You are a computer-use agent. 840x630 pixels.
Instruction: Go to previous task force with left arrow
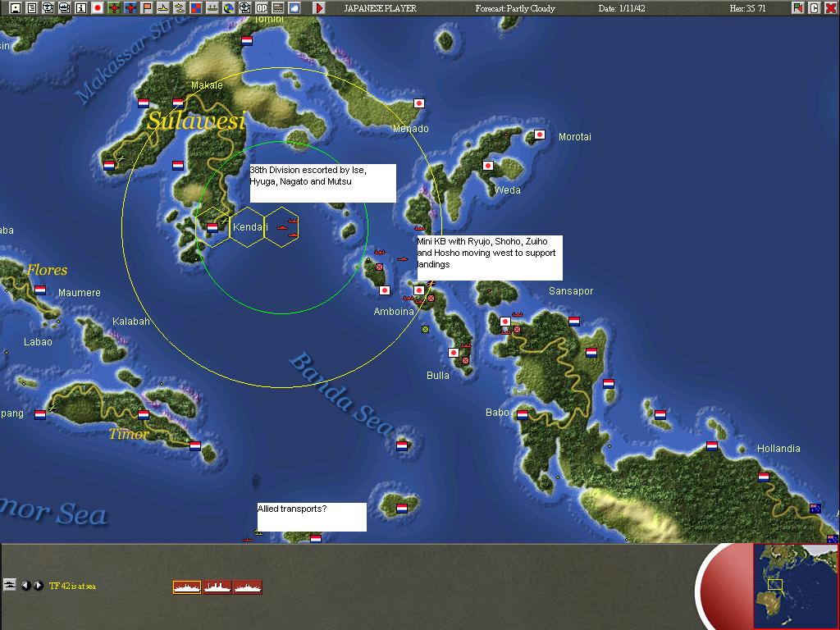coord(25,586)
